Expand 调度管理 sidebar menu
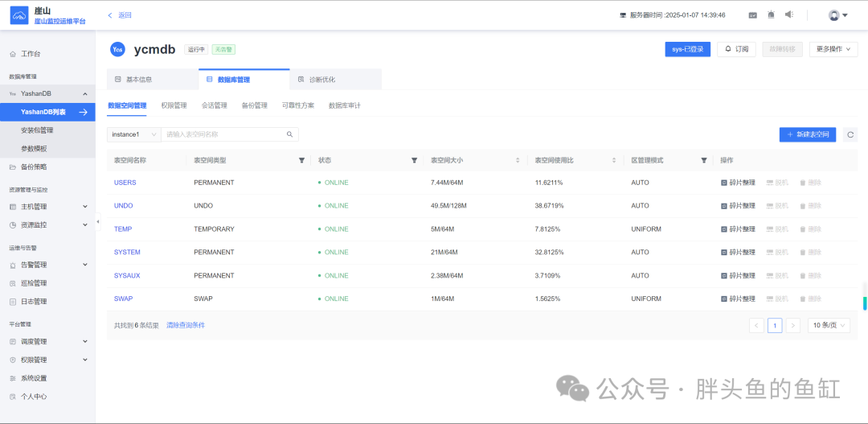Viewport: 868px width, 424px height. (47, 341)
